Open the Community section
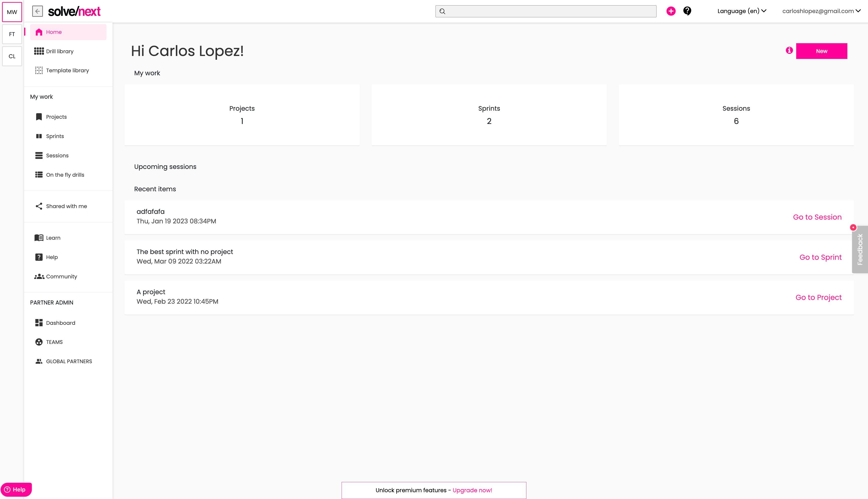Image resolution: width=868 pixels, height=499 pixels. (61, 276)
